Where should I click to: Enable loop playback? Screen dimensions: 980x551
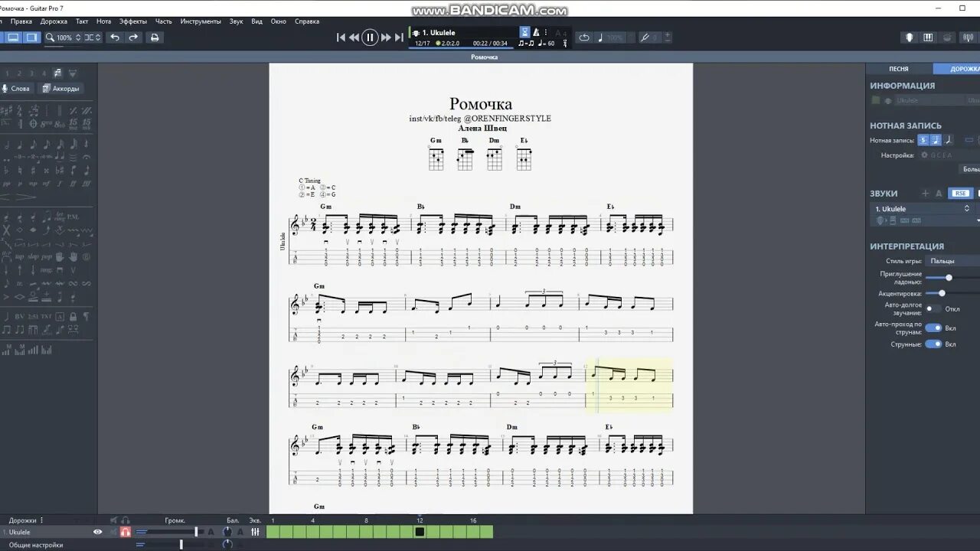(584, 37)
